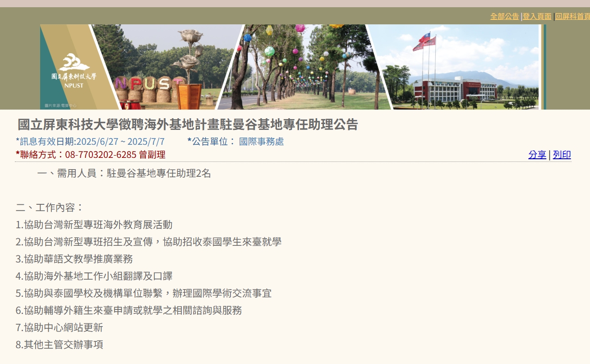Click the 訊息有效日期 2025/6/27 ~ 2025/7/7 text
Screen dimensions: 590x364
click(x=90, y=142)
